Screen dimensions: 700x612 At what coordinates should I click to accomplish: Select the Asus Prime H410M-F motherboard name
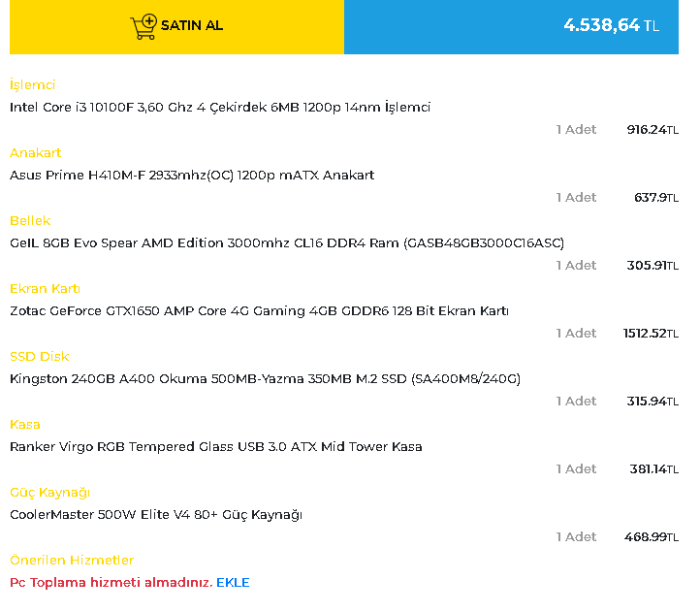[192, 176]
